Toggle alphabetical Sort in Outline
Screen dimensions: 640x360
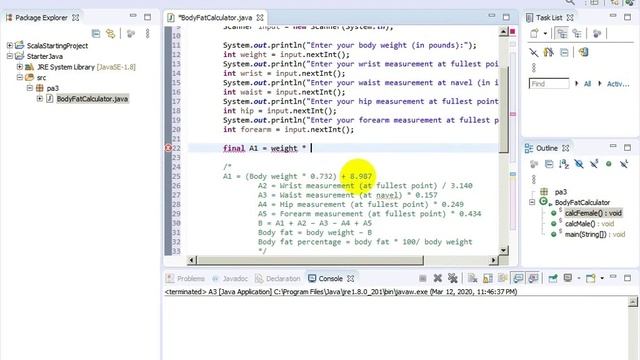point(564,164)
